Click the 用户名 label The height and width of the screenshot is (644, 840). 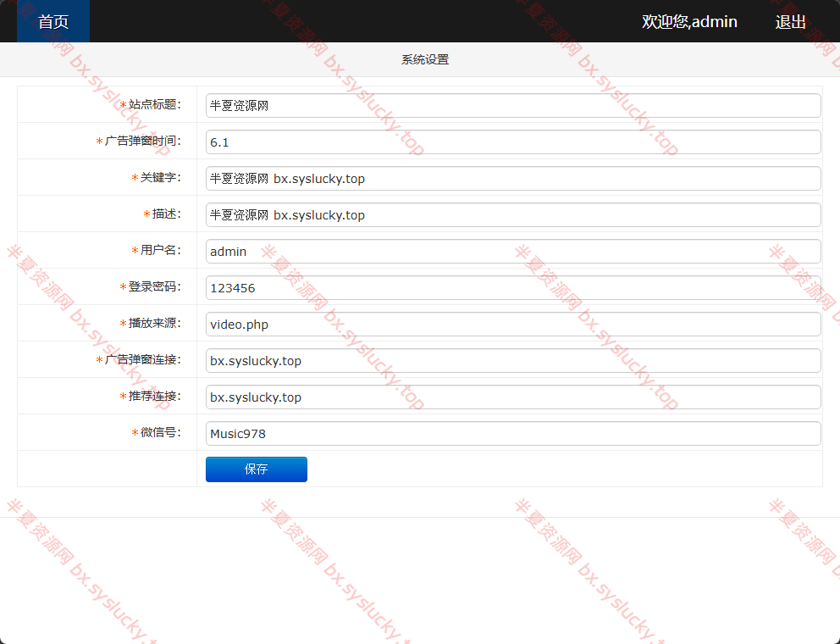click(161, 251)
